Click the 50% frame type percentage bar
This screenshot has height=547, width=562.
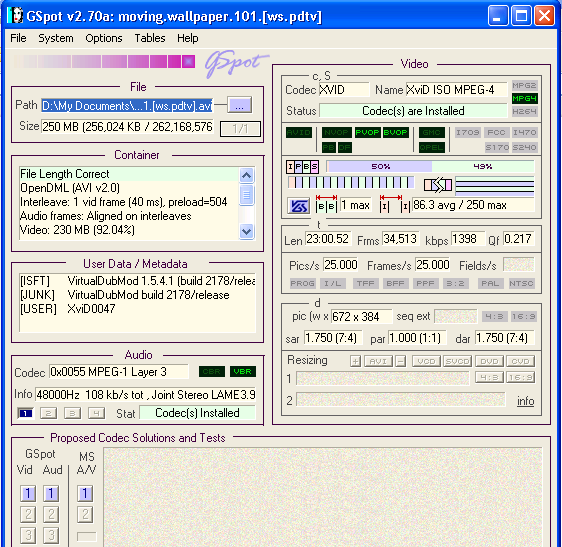click(x=380, y=166)
